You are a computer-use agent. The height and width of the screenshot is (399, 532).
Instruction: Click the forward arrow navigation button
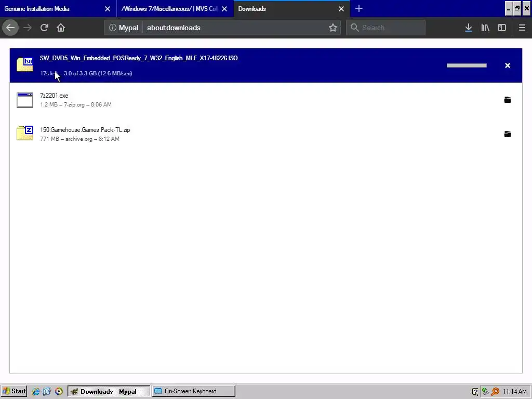pos(28,28)
